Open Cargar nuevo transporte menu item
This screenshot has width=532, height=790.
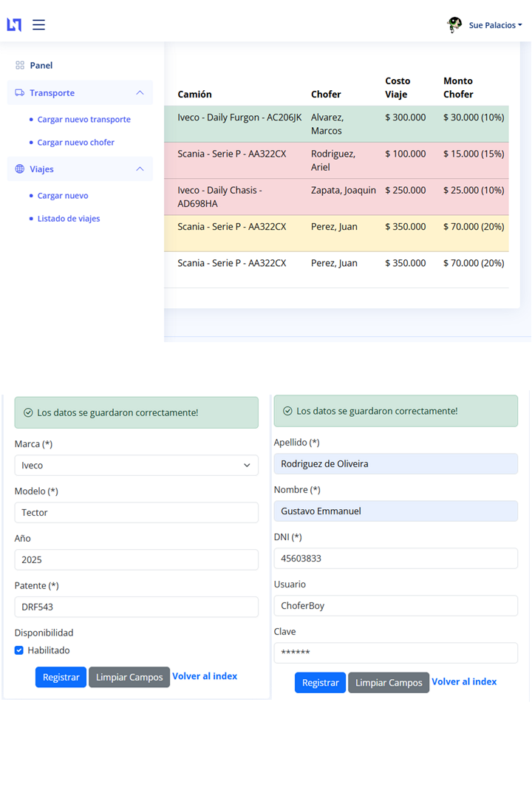click(x=83, y=120)
